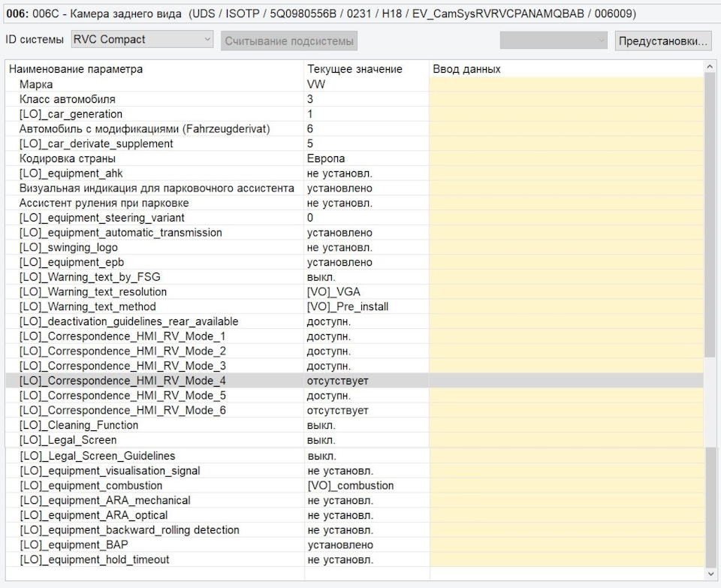Click the value [VO]_VGA
The height and width of the screenshot is (588, 721).
[333, 292]
